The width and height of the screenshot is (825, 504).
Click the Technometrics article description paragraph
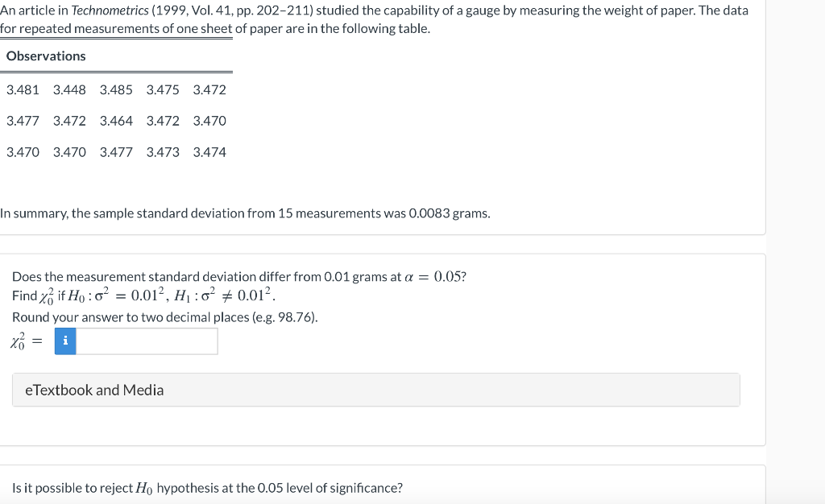375,19
